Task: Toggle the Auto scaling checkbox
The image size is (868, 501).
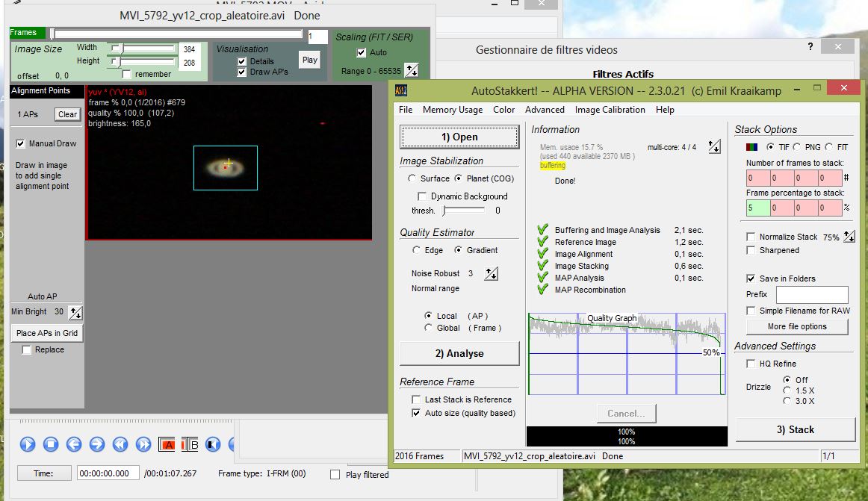Action: tap(362, 52)
